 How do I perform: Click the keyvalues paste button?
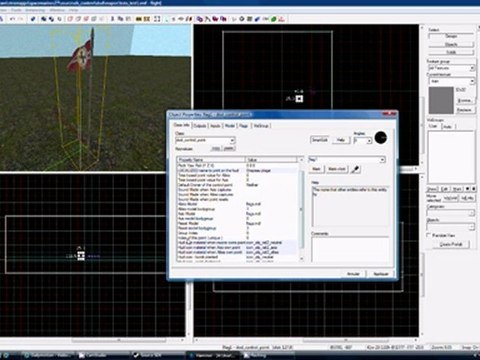coord(229,148)
